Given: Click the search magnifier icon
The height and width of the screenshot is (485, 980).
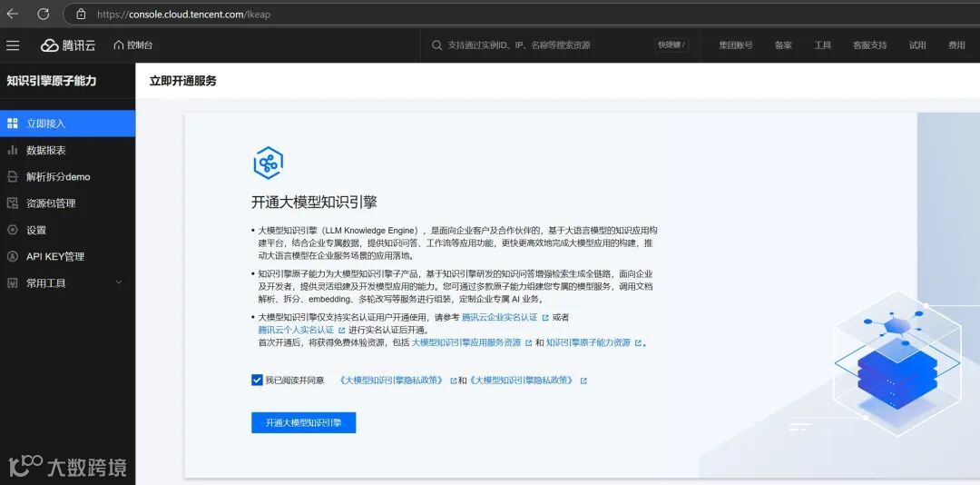Looking at the screenshot, I should (436, 45).
